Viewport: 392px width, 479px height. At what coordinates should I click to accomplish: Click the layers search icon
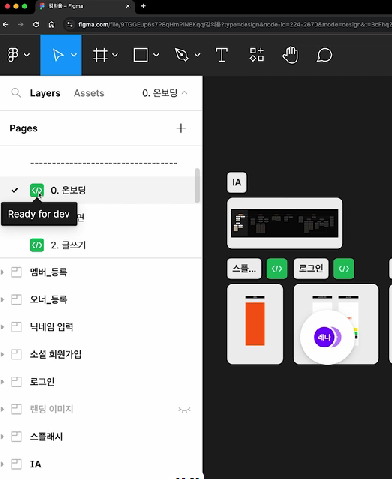tap(16, 93)
